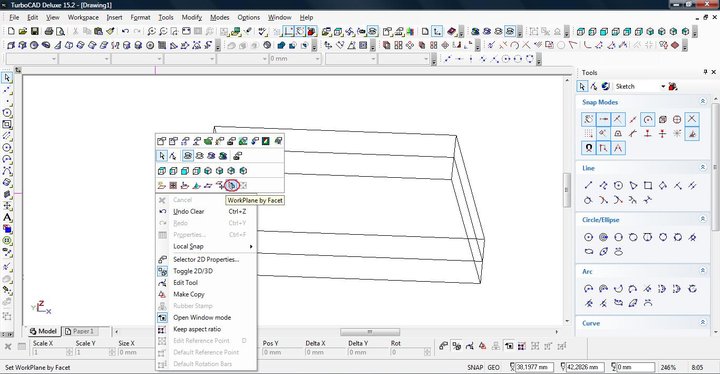This screenshot has height=374, width=720.
Task: Collapse the Snap Modes section
Action: pyautogui.click(x=703, y=102)
